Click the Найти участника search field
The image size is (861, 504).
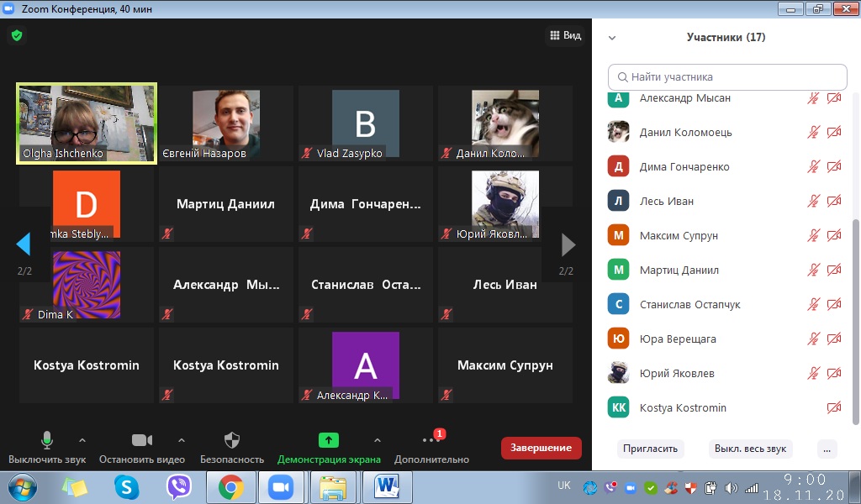(x=727, y=76)
